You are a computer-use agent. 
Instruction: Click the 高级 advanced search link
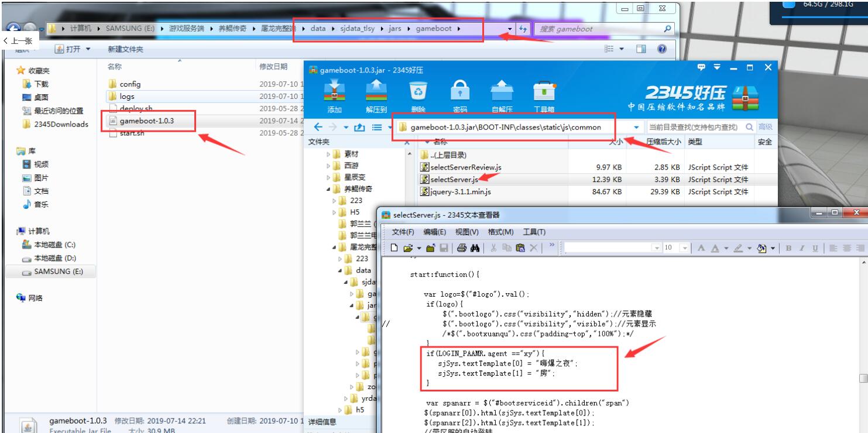[765, 127]
